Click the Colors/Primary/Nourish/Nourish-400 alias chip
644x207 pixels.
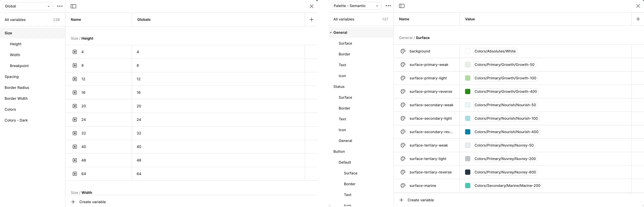coord(506,132)
